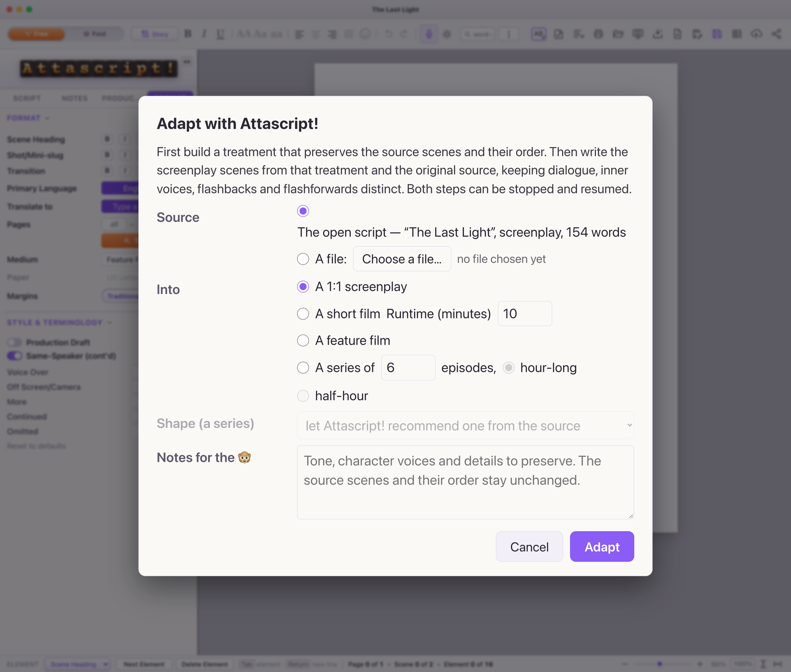Viewport: 791px width, 672px height.
Task: Open the word search dropdown
Action: 477,34
